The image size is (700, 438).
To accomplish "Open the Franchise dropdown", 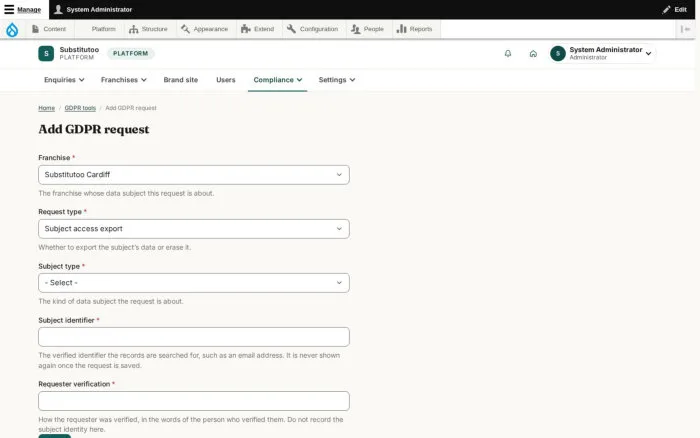I will pyautogui.click(x=194, y=175).
